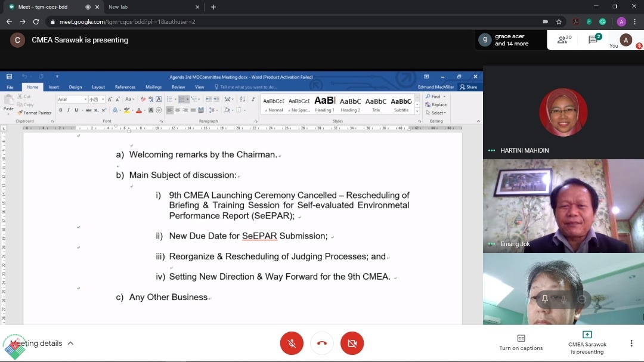The image size is (644, 362).
Task: Switch to the Layout ribbon tab
Action: pos(98,87)
